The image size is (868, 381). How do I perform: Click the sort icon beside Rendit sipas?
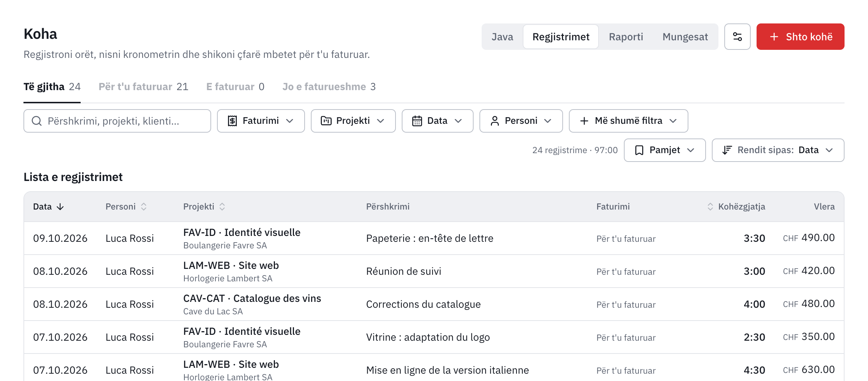[727, 150]
